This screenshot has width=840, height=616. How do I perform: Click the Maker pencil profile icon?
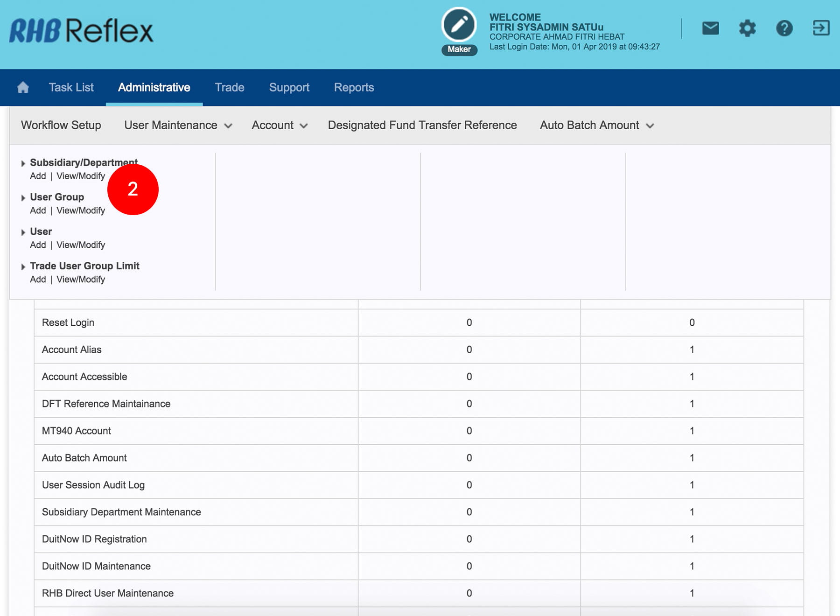pyautogui.click(x=459, y=25)
